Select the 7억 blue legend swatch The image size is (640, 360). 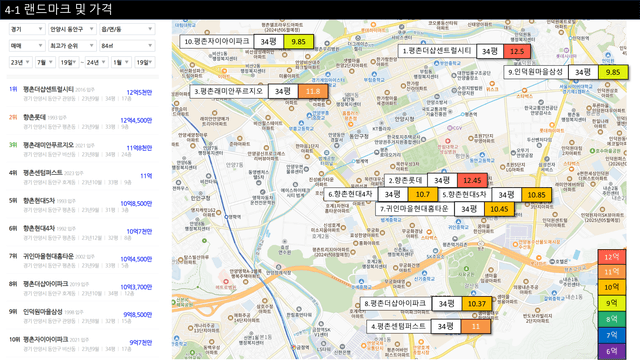pyautogui.click(x=611, y=335)
